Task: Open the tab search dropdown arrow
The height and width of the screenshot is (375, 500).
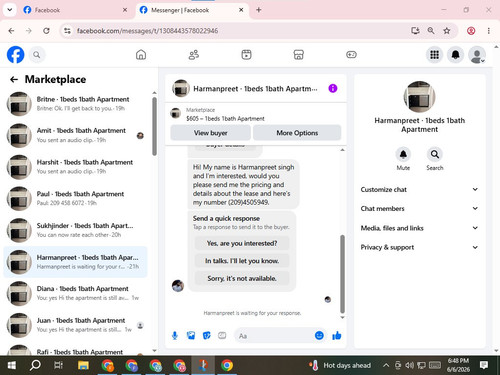Action: [x=10, y=10]
